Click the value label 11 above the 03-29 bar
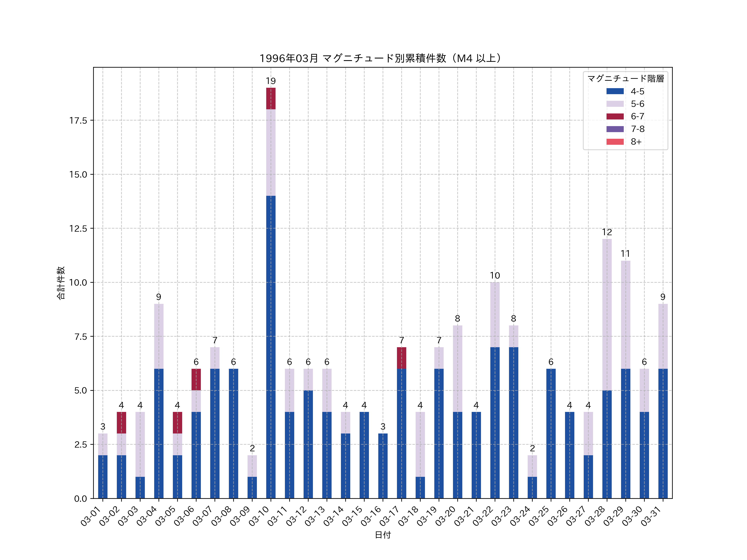The width and height of the screenshot is (747, 560). pos(625,254)
